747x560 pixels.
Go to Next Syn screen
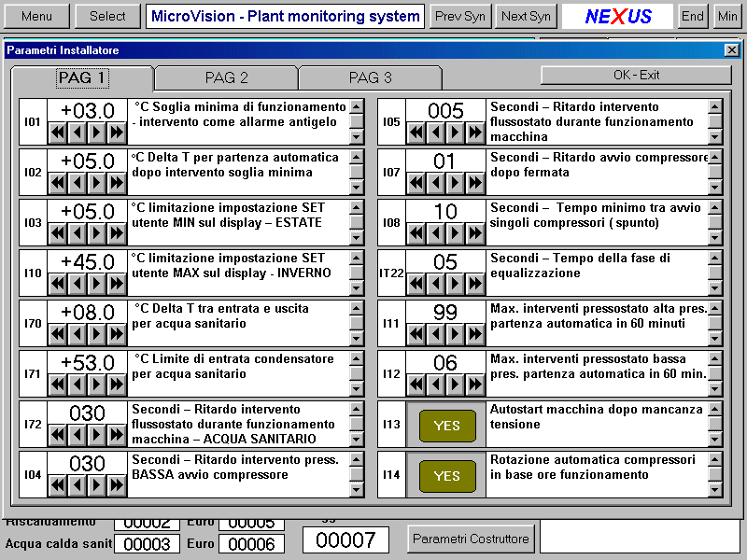(527, 16)
